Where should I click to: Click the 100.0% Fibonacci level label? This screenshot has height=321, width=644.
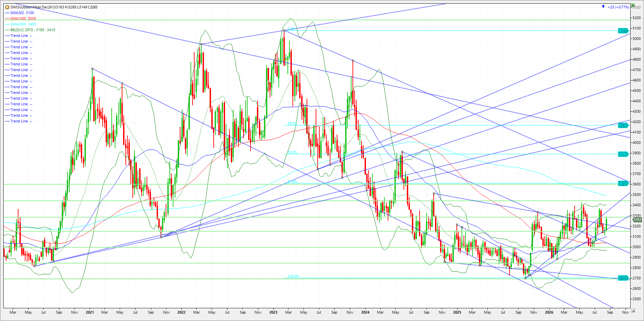(x=293, y=276)
